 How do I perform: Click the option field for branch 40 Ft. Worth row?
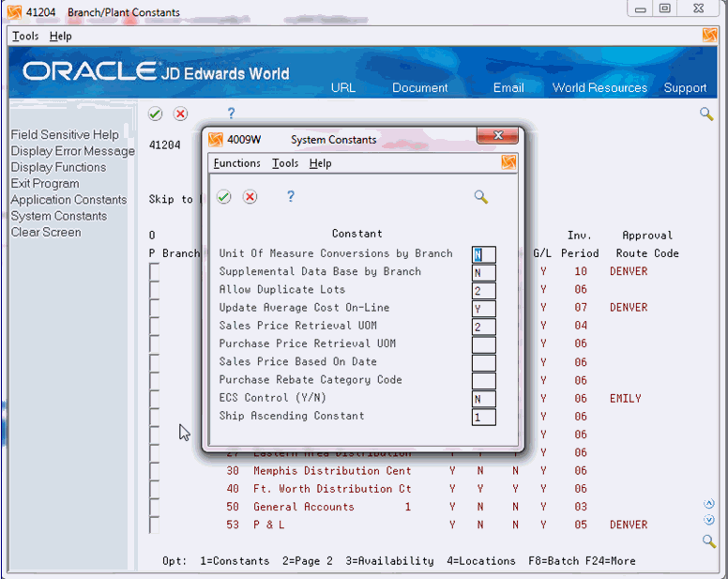[154, 490]
